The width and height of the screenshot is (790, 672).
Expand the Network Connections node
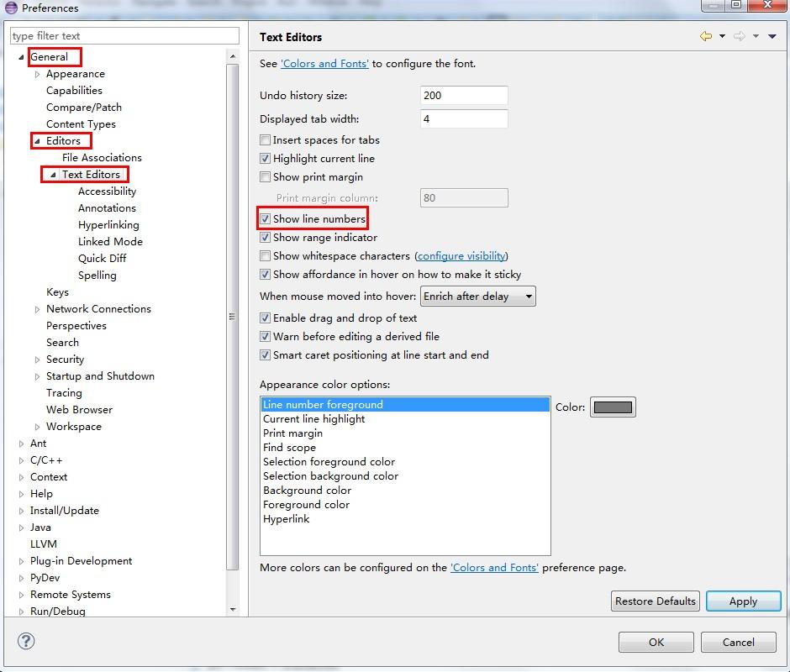point(37,309)
